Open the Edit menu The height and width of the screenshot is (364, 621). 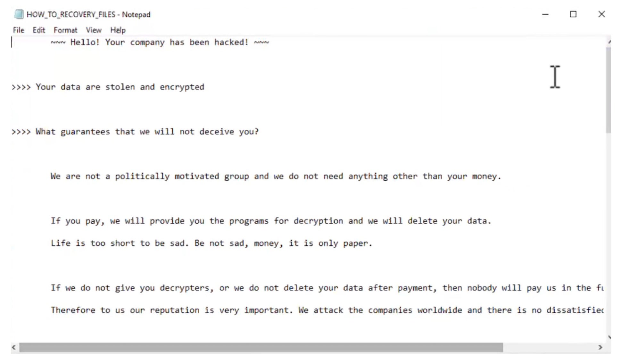click(x=39, y=30)
